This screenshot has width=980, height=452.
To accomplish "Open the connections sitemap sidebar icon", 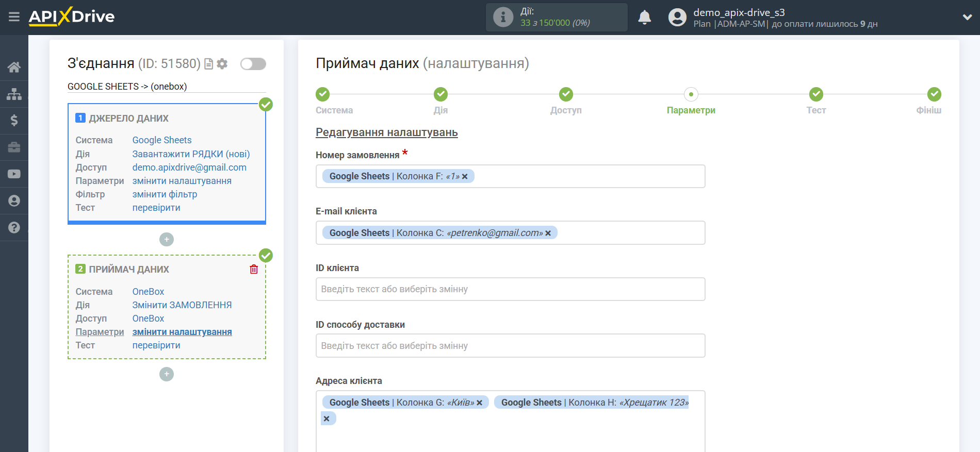I will (14, 94).
